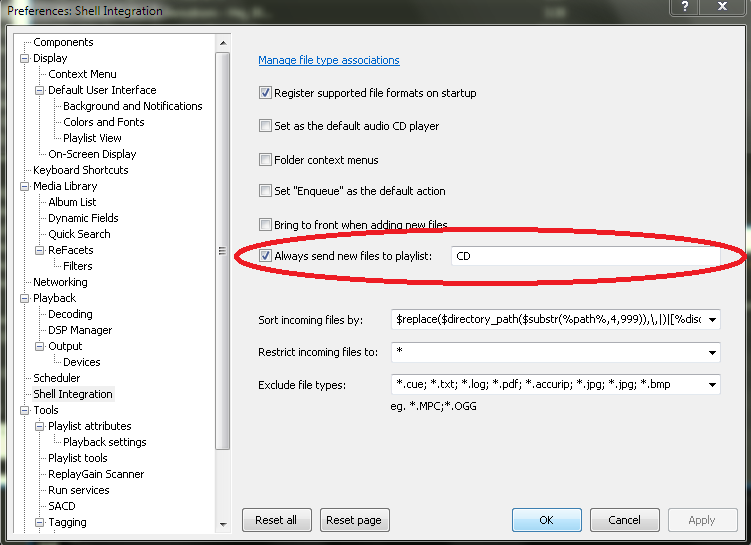This screenshot has width=751, height=545.
Task: Enable Set as the default audio CD player
Action: [265, 126]
